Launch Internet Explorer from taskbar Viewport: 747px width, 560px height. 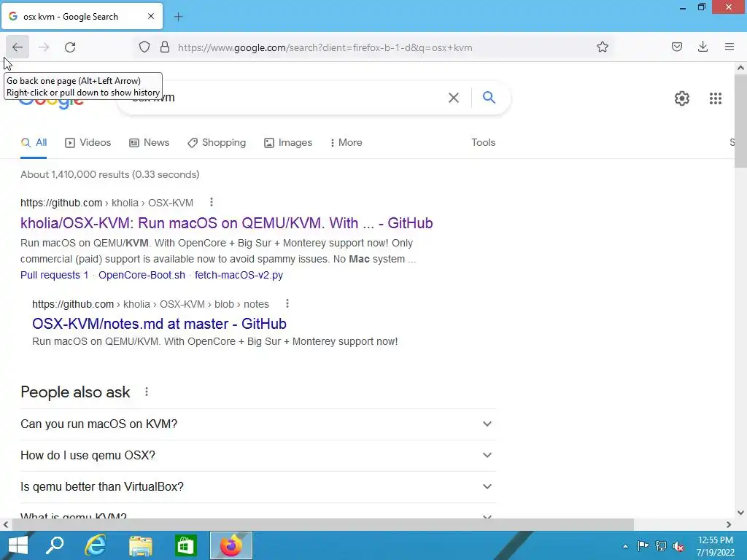pos(96,545)
